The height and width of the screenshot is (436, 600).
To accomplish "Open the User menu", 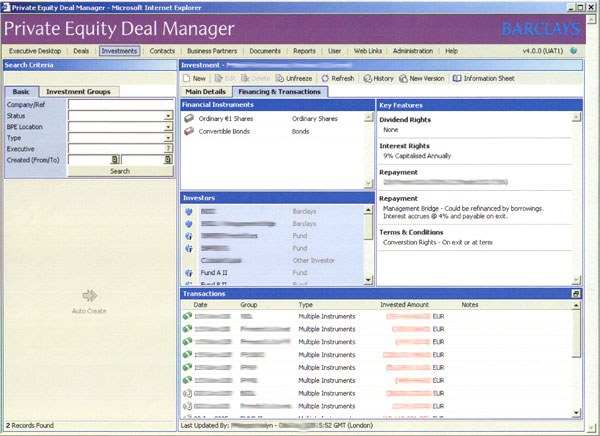I will 334,51.
